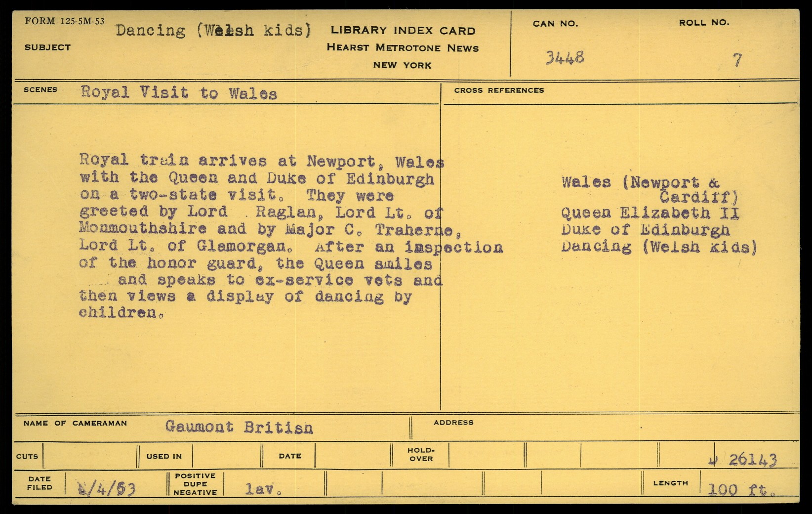The width and height of the screenshot is (812, 514).
Task: Click the "Hearst Metrotone News" title
Action: tap(403, 48)
